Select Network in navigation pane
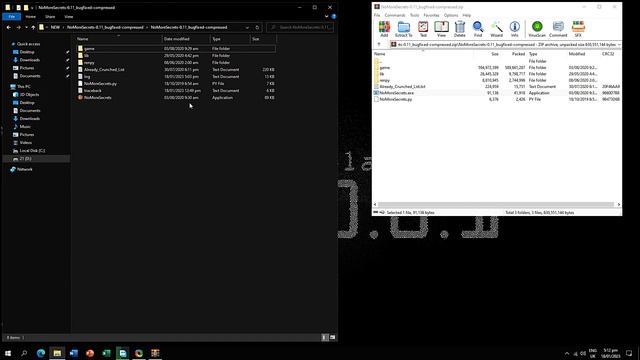Viewport: 640px width, 360px height. coord(24,169)
